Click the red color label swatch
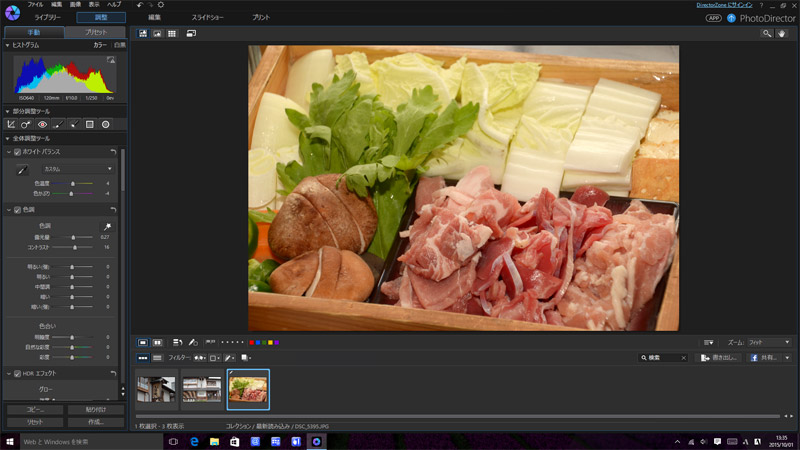This screenshot has width=800, height=450. [251, 342]
